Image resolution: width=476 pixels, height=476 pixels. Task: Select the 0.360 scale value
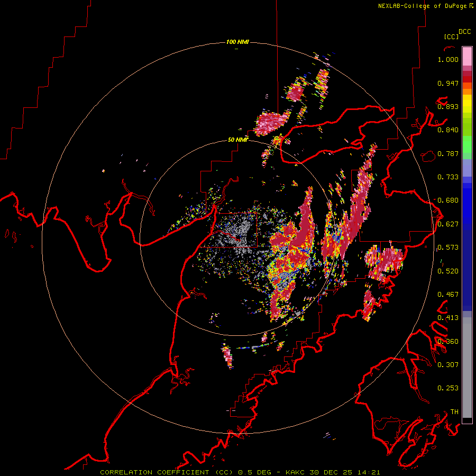(448, 342)
